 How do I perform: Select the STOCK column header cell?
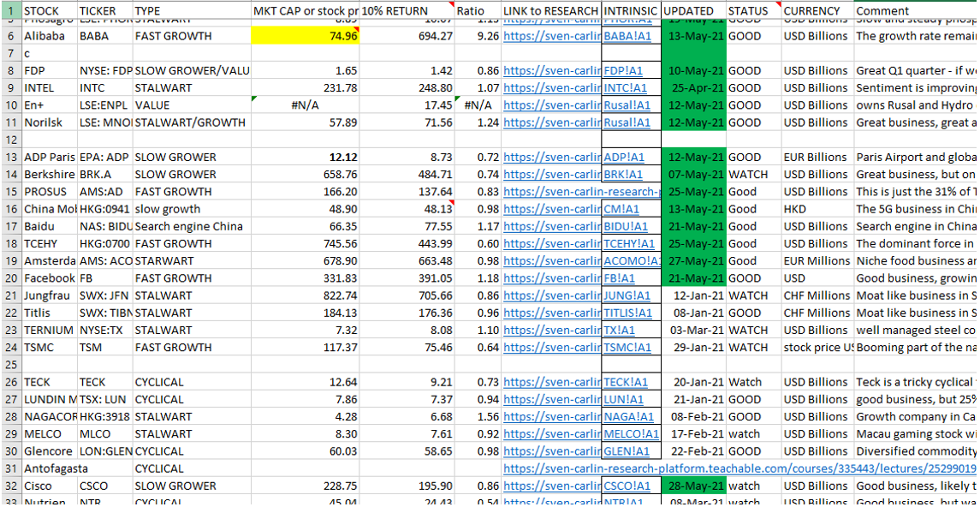[50, 10]
